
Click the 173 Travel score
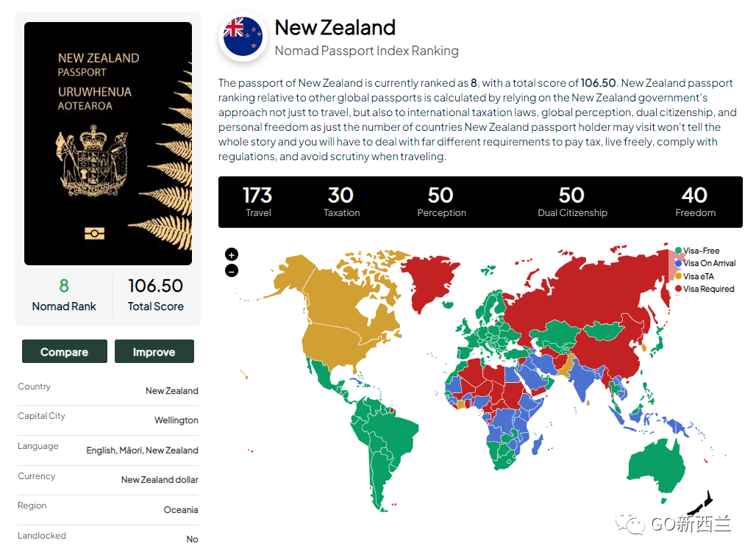coord(258,202)
